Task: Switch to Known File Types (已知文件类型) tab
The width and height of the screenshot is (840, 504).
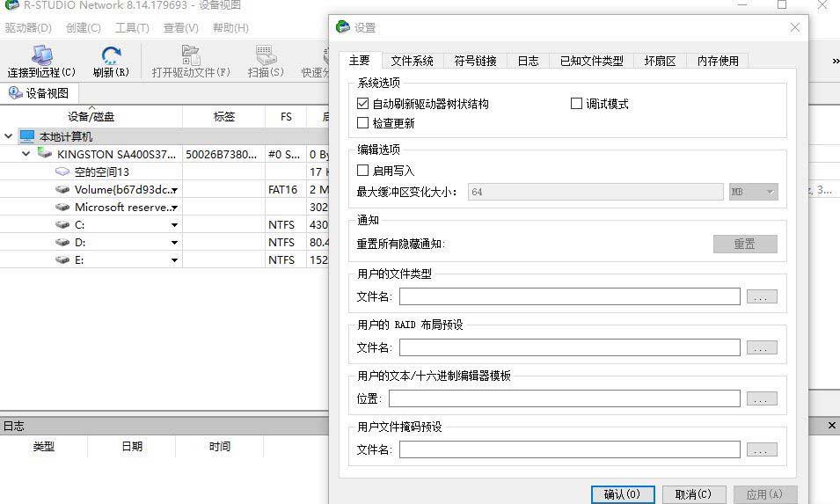Action: (x=591, y=61)
